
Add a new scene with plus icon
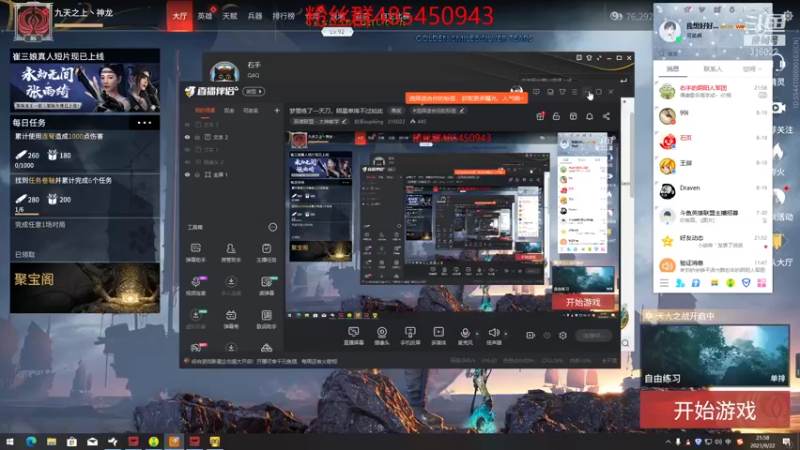(x=277, y=110)
